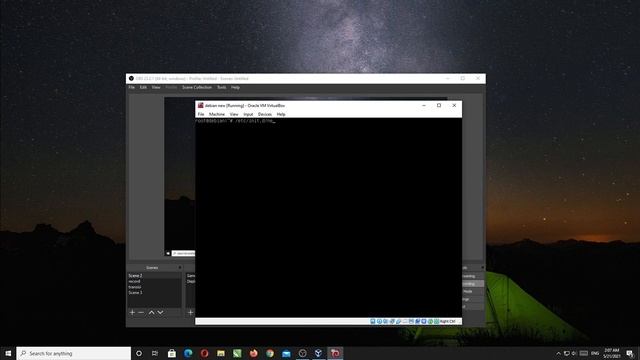Remove selected scene with minus icon

coord(141,312)
